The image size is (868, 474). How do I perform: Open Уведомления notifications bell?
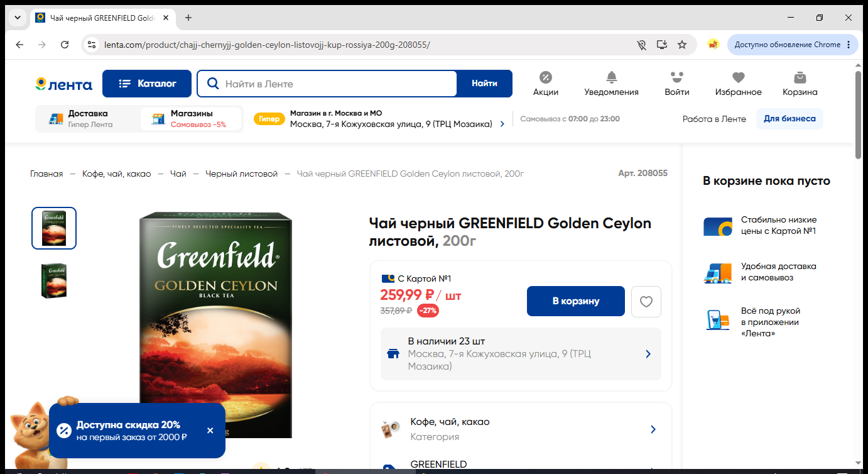tap(611, 84)
